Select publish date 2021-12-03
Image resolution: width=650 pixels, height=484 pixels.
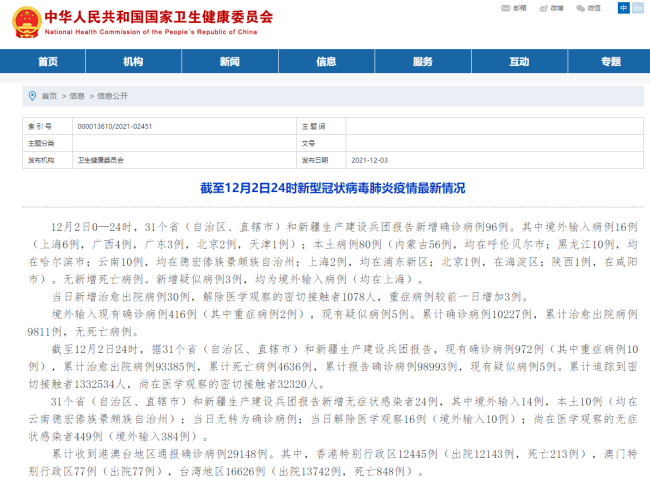pos(369,160)
